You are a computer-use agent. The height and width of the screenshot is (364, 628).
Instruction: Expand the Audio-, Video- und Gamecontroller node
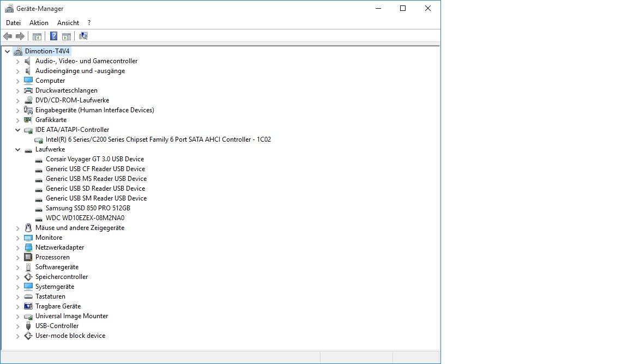click(x=17, y=61)
